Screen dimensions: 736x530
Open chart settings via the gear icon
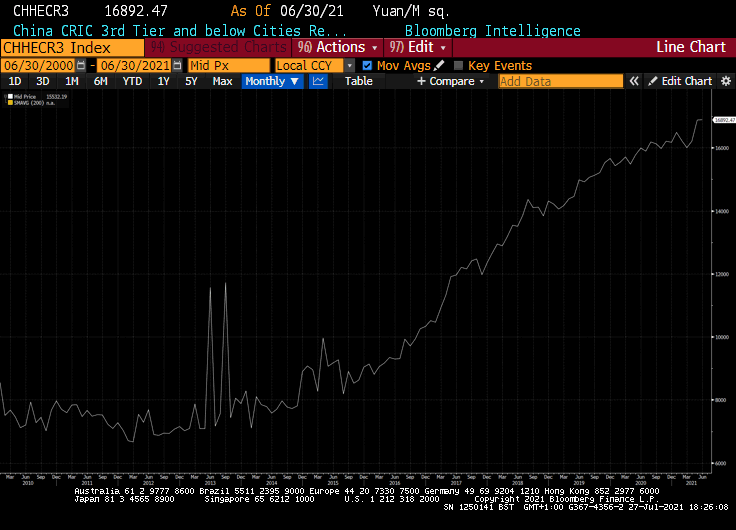(x=725, y=81)
